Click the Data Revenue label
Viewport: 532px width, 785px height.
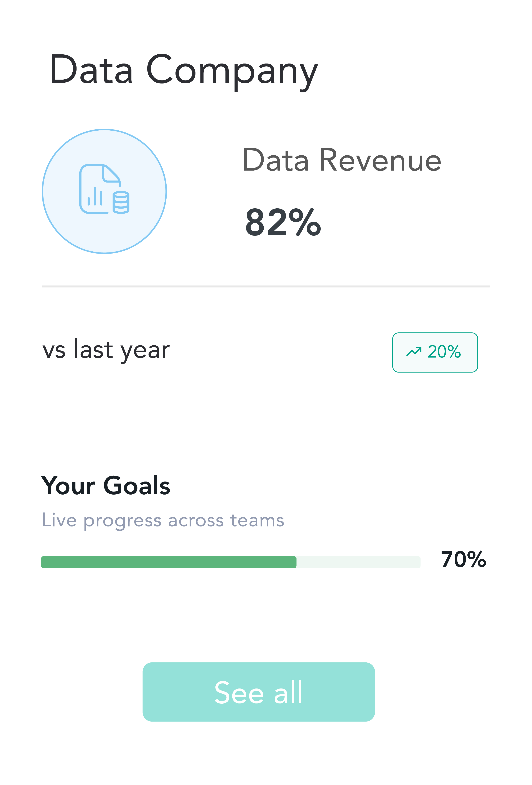[341, 160]
